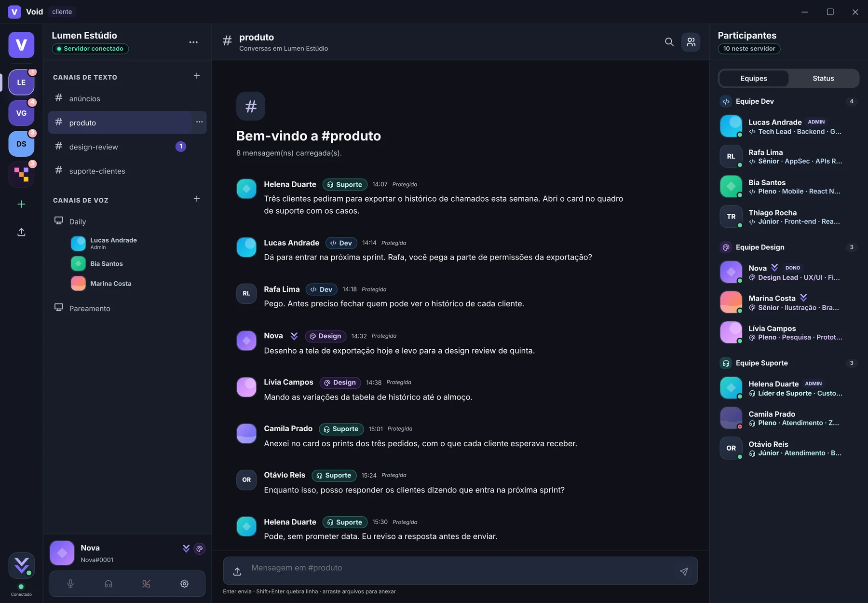Add a new text channel
Screen dimensions: 868x603
pyautogui.click(x=197, y=76)
